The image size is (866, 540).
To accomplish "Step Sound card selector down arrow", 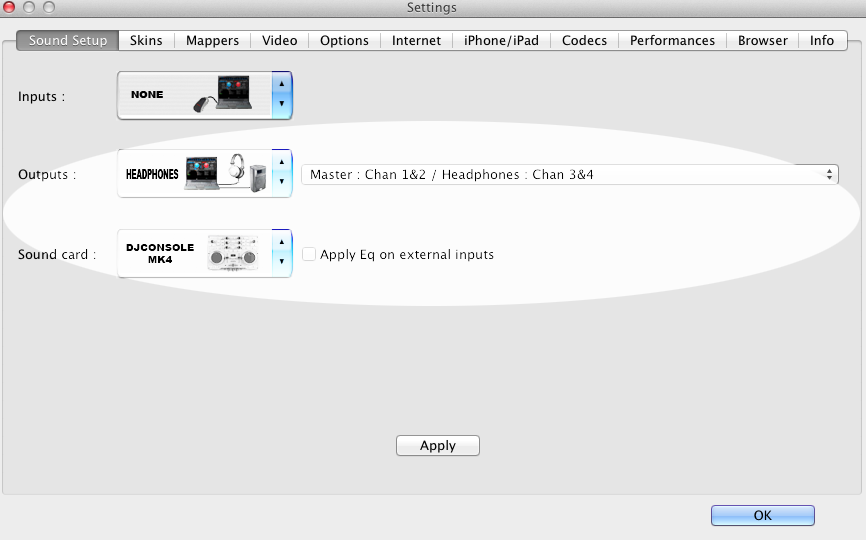I will click(x=282, y=263).
